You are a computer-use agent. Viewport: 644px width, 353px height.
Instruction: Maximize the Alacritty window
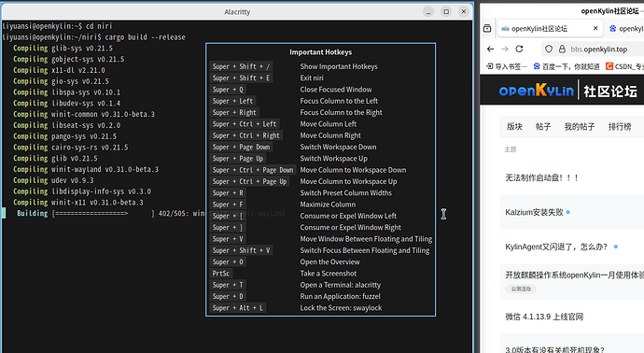coord(446,11)
